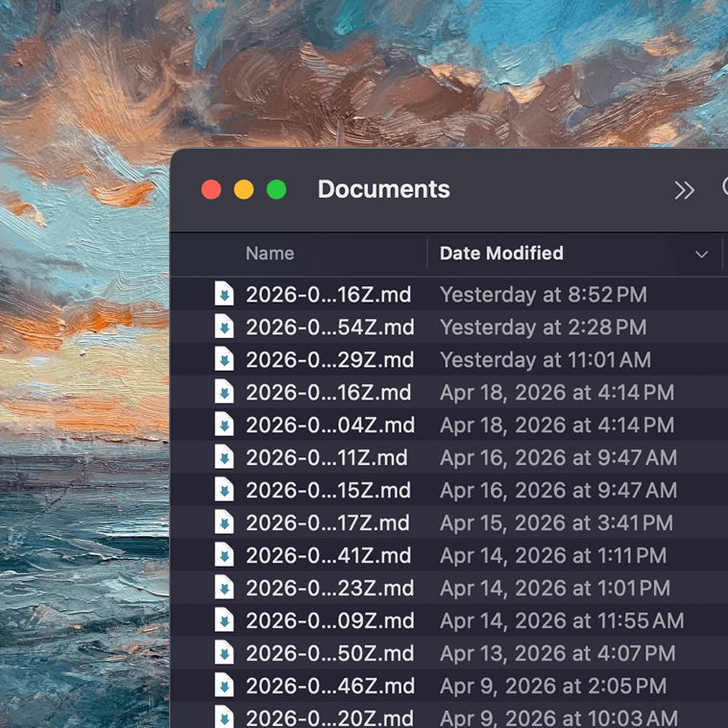Select file 2026-0...09Z.md
The width and height of the screenshot is (728, 728).
(x=330, y=620)
